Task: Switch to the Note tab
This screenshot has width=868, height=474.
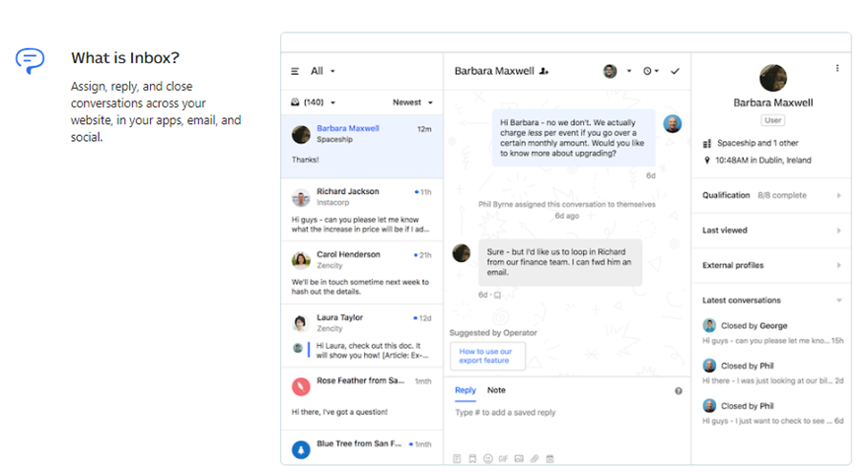Action: point(496,390)
